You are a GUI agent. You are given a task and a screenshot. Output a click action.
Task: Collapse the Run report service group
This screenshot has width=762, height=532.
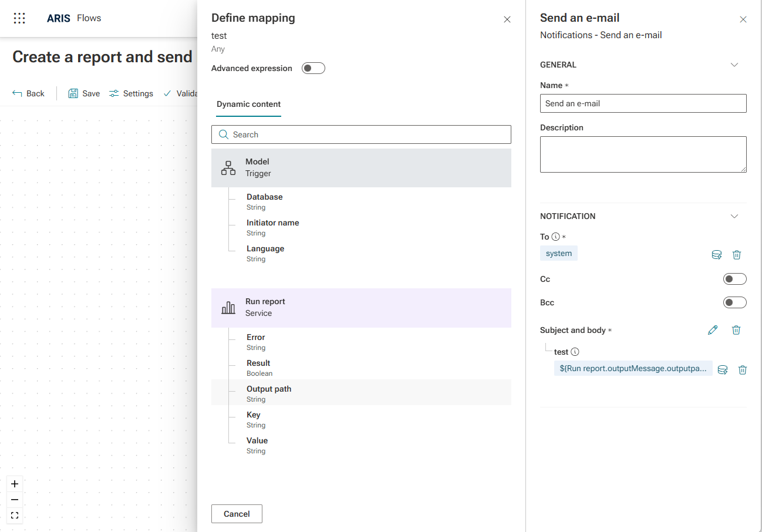(360, 307)
